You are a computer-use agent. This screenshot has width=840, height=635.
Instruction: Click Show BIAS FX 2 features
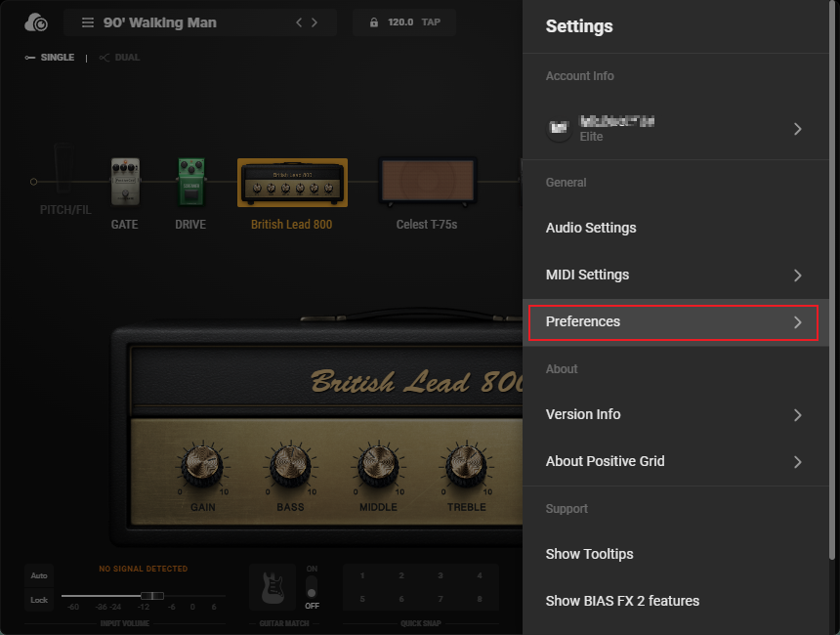tap(676, 601)
